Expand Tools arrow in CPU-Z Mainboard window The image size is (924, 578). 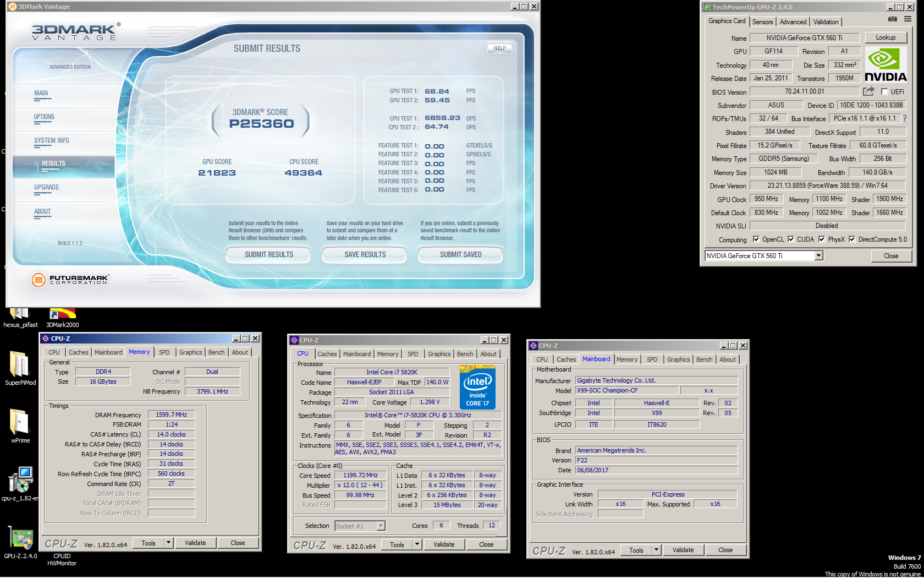(656, 550)
